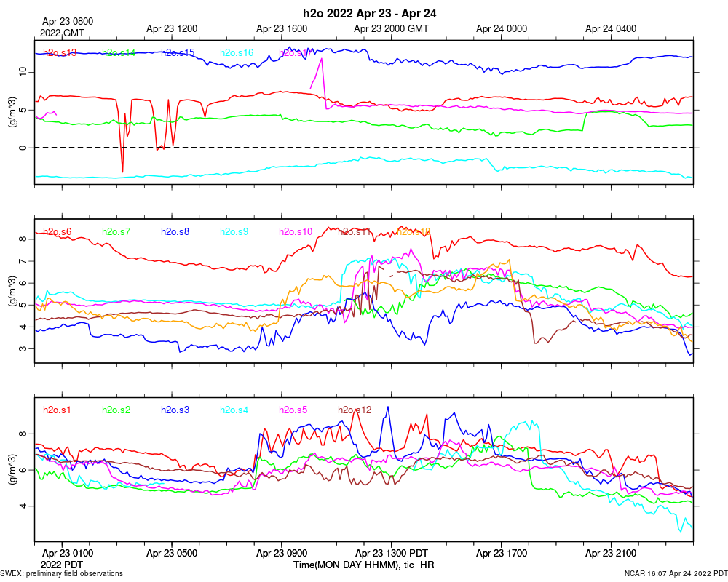Viewport: 728px width, 582px height.
Task: Click the NCAR timestamp footer text
Action: 676,574
